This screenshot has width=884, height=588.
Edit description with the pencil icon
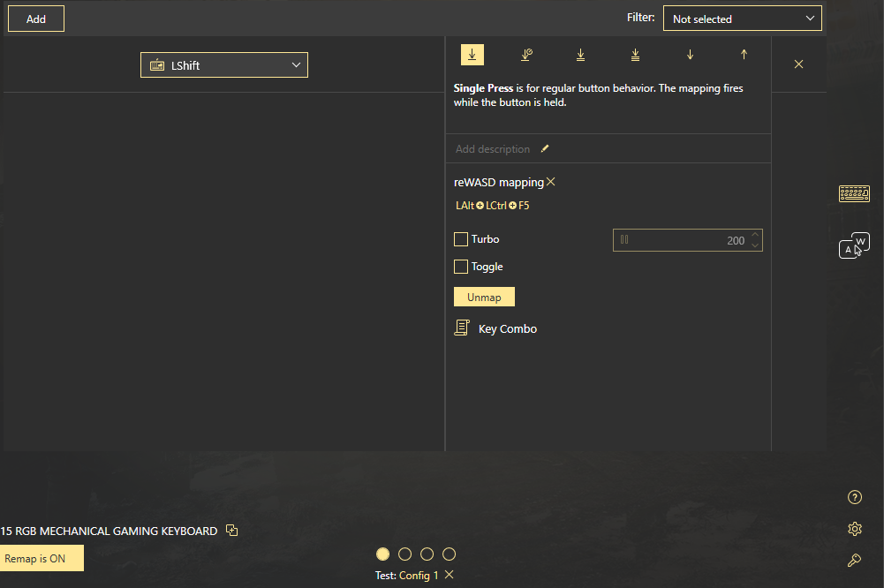545,149
